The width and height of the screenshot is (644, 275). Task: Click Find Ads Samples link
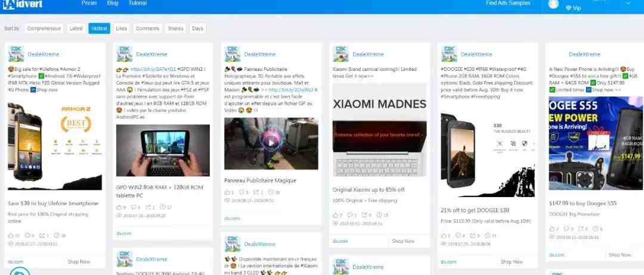coord(508,3)
